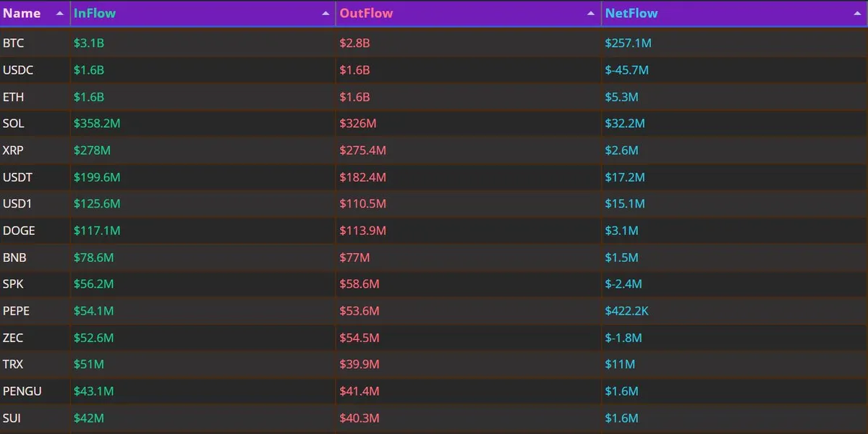Viewport: 868px width, 434px height.
Task: Click SOL inflow value $358.2M
Action: pyautogui.click(x=97, y=124)
